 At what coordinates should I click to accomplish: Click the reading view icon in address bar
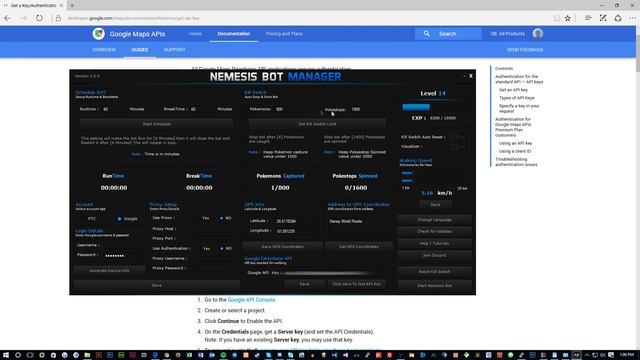[x=556, y=18]
